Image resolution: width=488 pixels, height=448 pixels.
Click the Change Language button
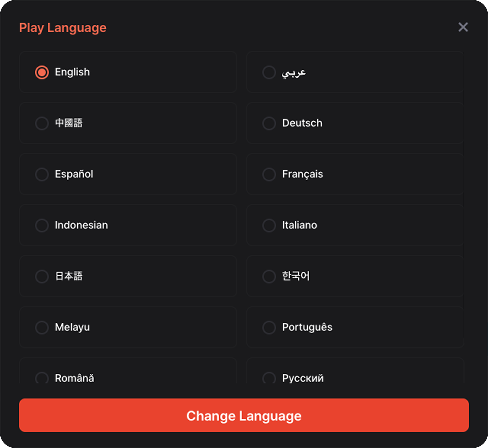point(244,416)
